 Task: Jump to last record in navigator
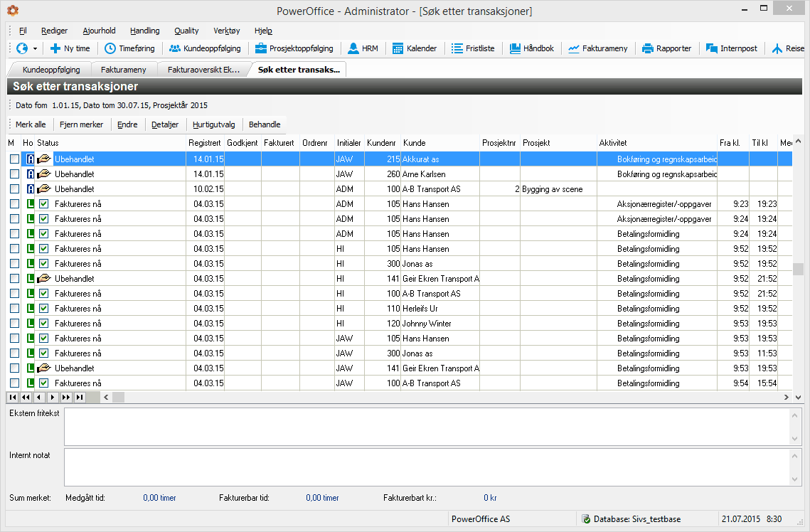(80, 397)
